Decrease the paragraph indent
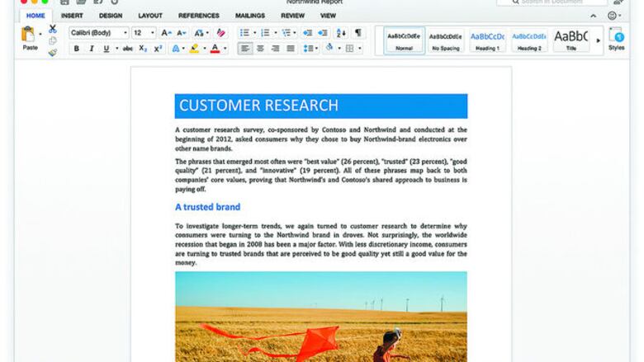This screenshot has height=362, width=644. [307, 33]
